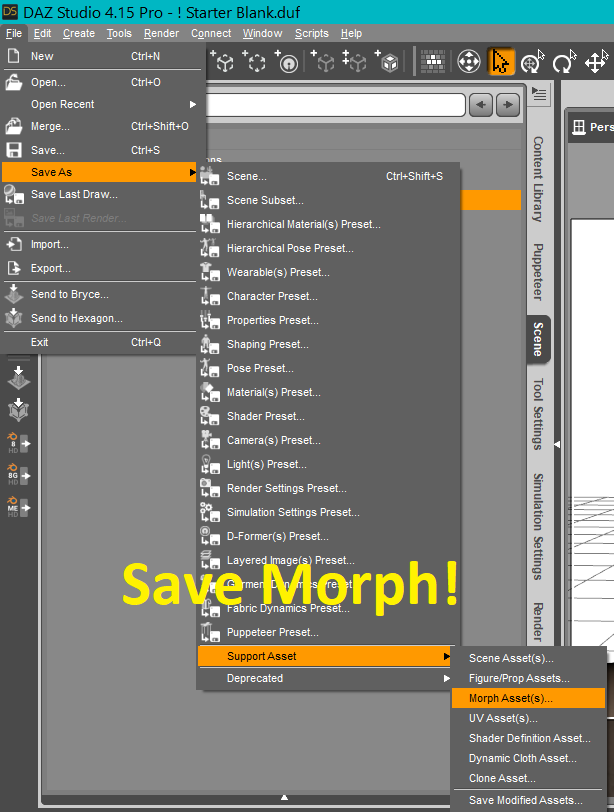Image resolution: width=614 pixels, height=812 pixels.
Task: Choose Send to Hexagon...
Action: click(x=101, y=318)
